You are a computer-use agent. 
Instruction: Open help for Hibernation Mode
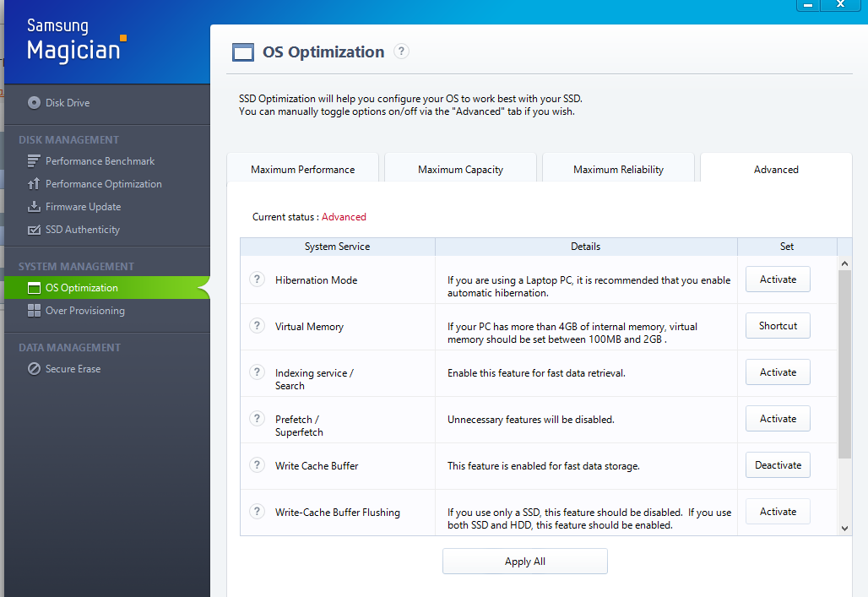tap(257, 280)
